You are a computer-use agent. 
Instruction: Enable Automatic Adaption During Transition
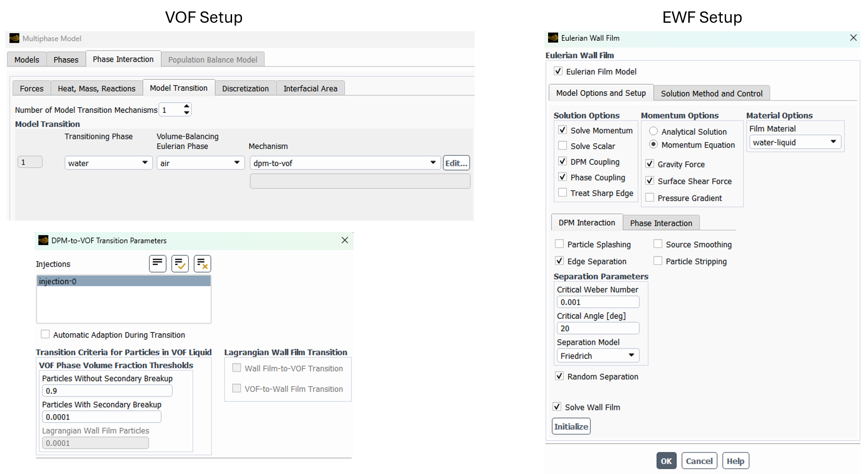[x=46, y=335]
